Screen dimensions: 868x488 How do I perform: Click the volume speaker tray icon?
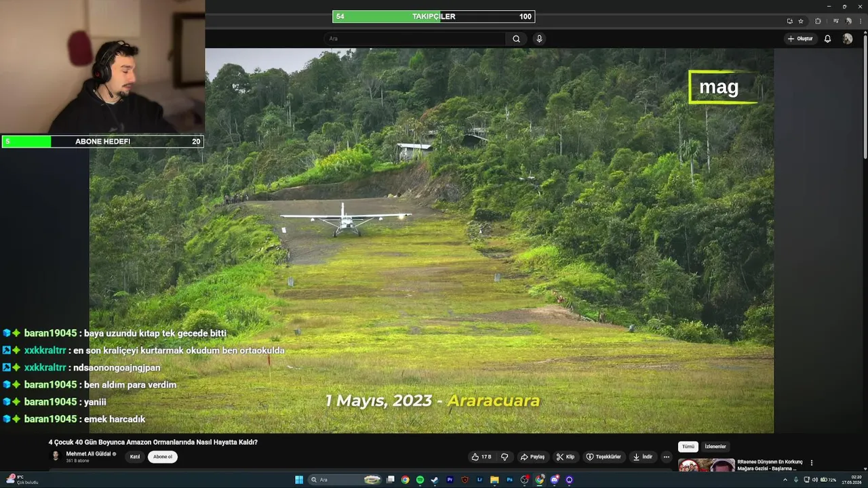[815, 480]
